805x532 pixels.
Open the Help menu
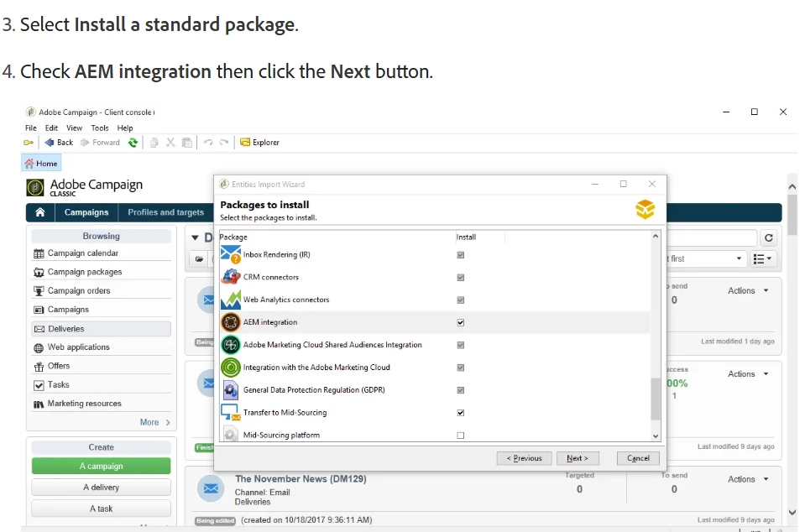(125, 128)
